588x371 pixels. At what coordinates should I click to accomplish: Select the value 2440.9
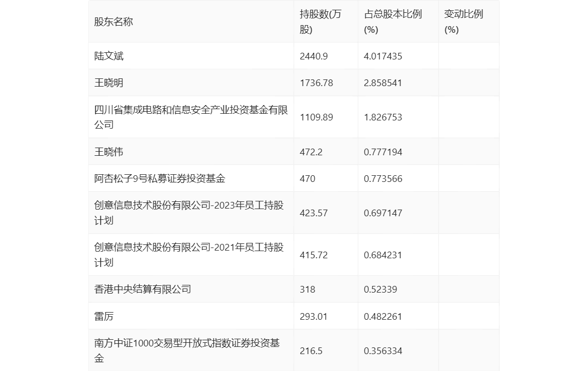point(313,56)
